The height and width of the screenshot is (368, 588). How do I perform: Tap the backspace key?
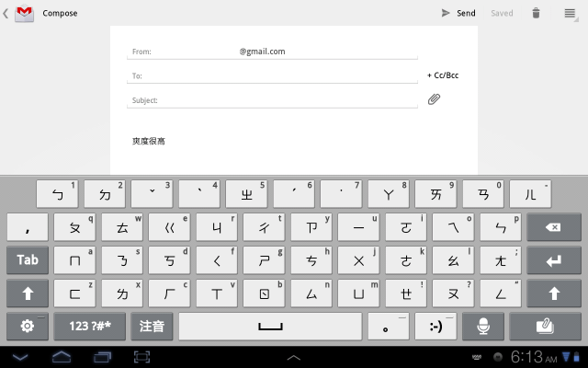pyautogui.click(x=554, y=227)
